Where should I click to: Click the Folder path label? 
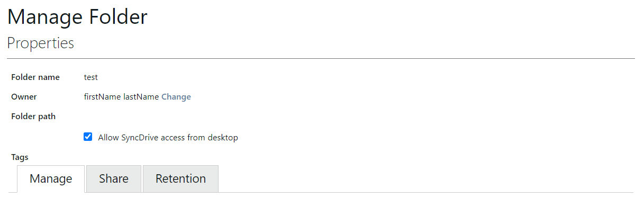click(33, 117)
